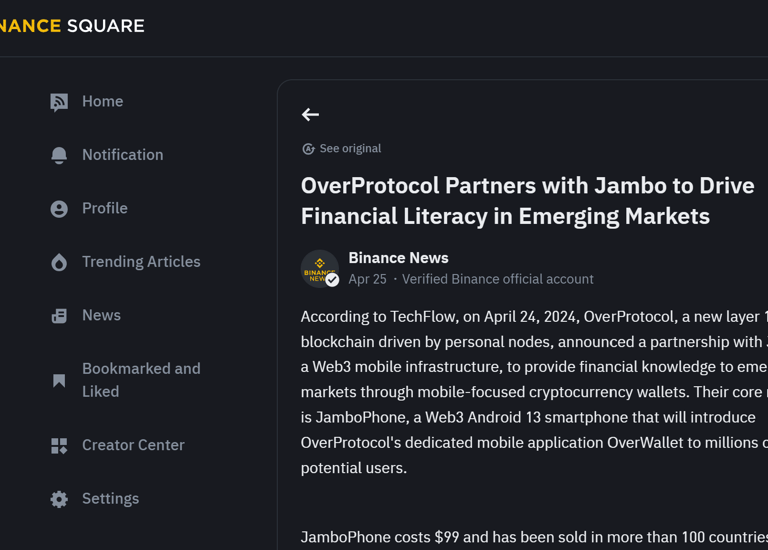Click the Binance News profile picture
Image resolution: width=768 pixels, height=550 pixels.
[x=320, y=269]
